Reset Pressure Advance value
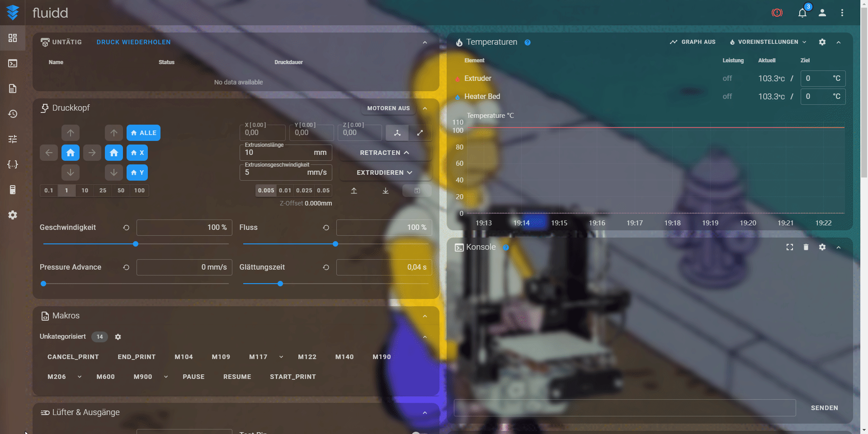The height and width of the screenshot is (434, 868). click(x=126, y=267)
